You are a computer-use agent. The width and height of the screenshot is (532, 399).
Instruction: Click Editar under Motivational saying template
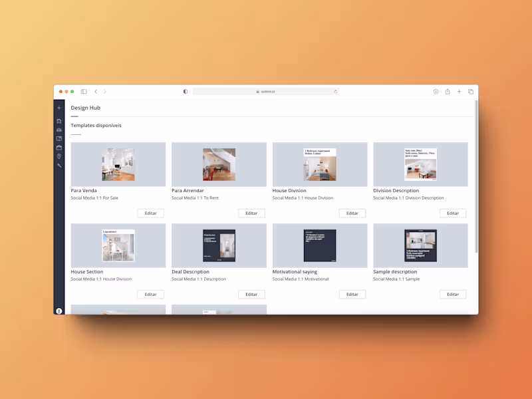(352, 294)
